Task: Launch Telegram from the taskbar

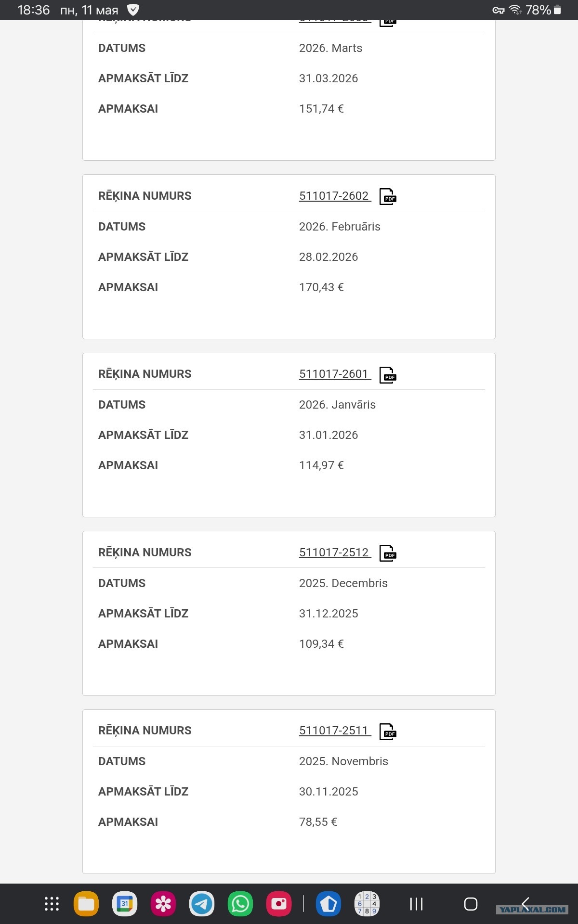Action: tap(202, 904)
